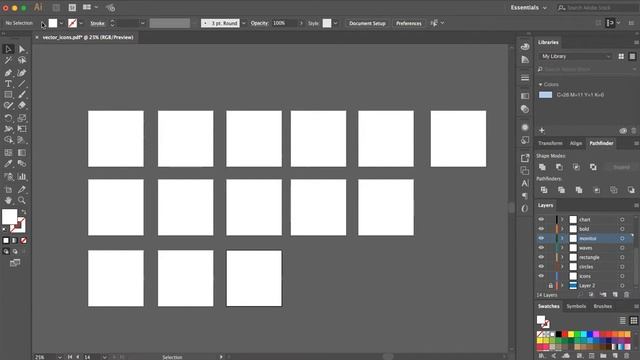The width and height of the screenshot is (640, 360).
Task: Click the Stroke label in control bar
Action: click(97, 23)
